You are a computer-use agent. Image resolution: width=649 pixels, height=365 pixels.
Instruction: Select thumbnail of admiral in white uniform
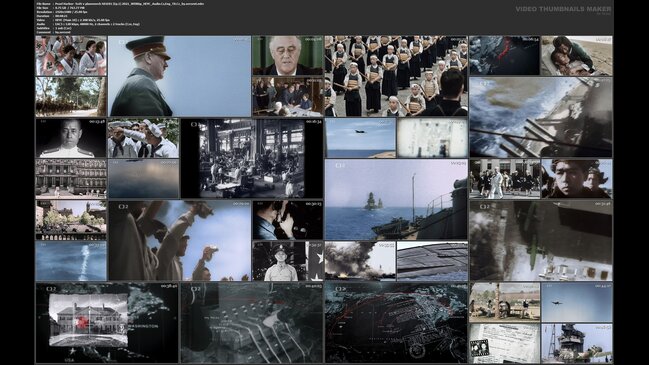(71, 138)
